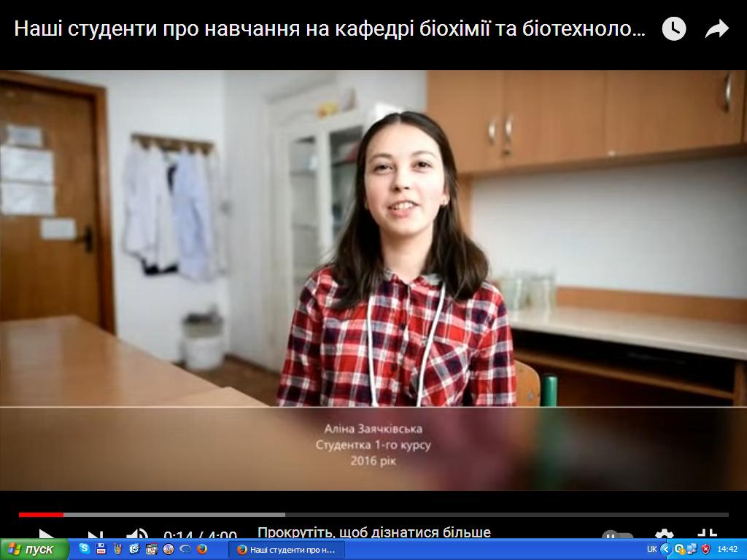Launch Firefox from the quick launch icons
The width and height of the screenshot is (747, 560).
click(x=202, y=549)
